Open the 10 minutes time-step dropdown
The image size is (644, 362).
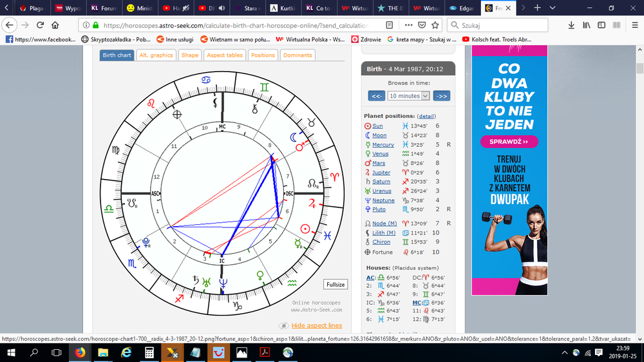click(408, 96)
